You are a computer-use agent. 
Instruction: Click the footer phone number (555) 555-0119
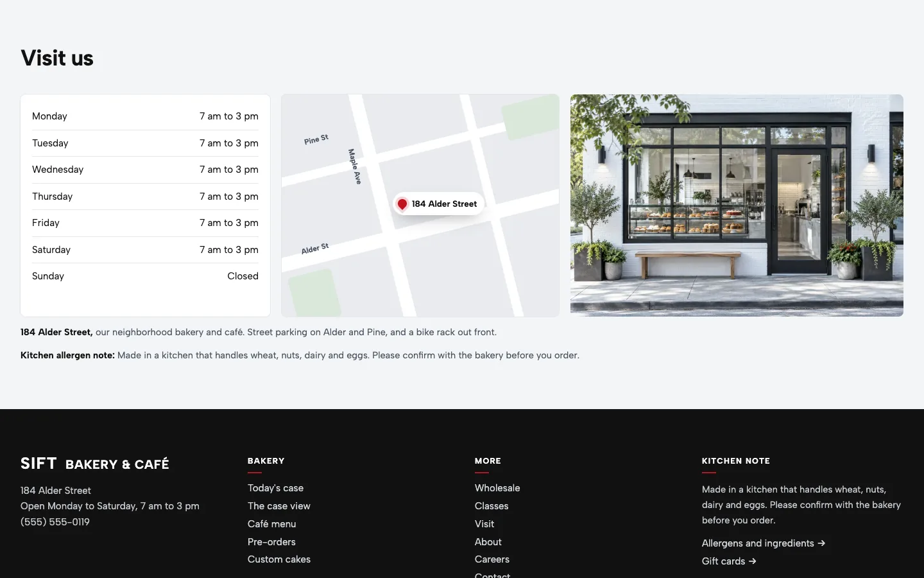coord(55,522)
